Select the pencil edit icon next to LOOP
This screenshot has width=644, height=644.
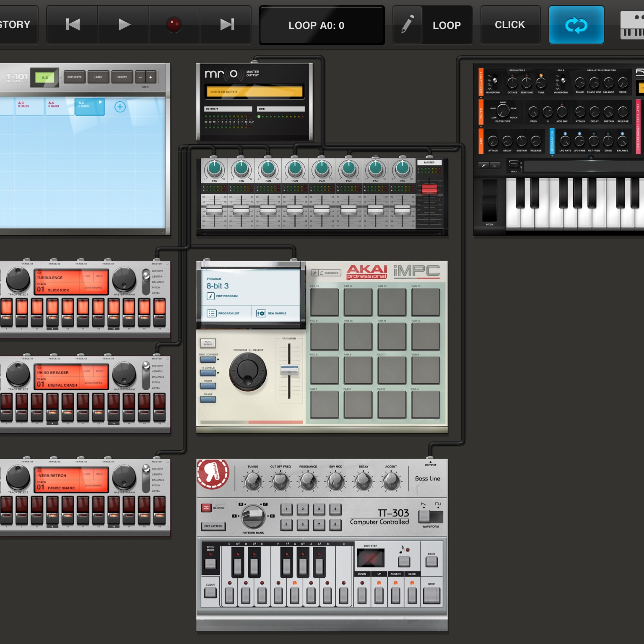[407, 25]
